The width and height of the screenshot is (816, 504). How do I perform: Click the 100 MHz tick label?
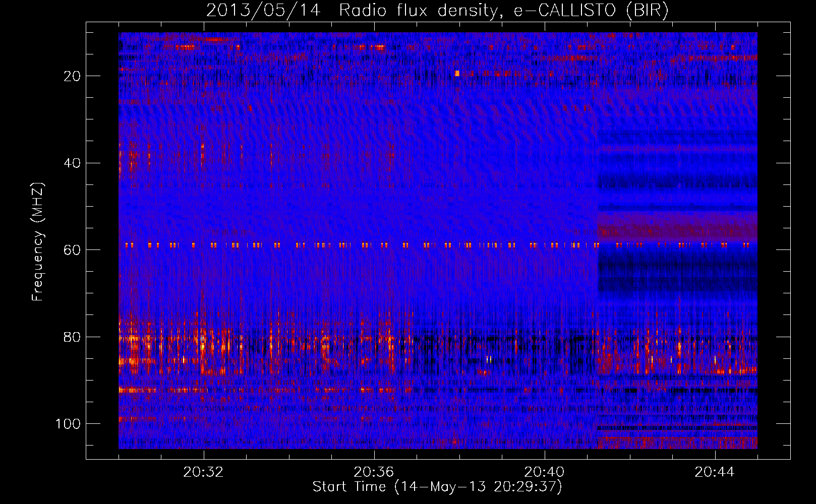(x=68, y=424)
